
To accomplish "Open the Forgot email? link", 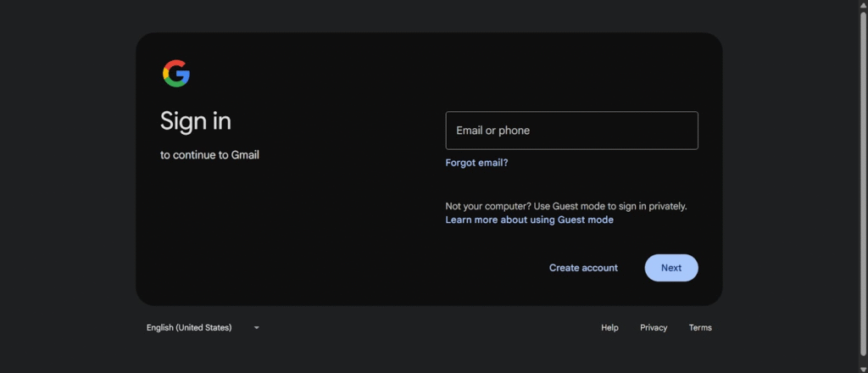I will click(x=476, y=163).
